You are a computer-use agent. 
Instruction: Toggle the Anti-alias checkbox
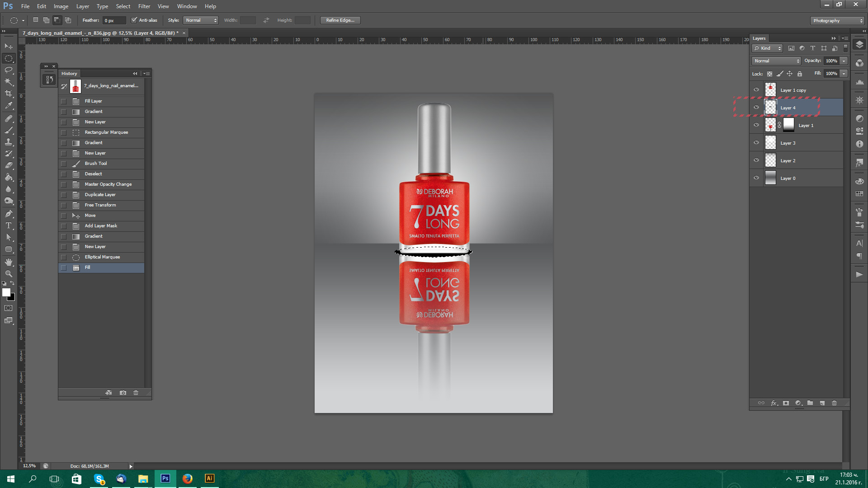134,20
